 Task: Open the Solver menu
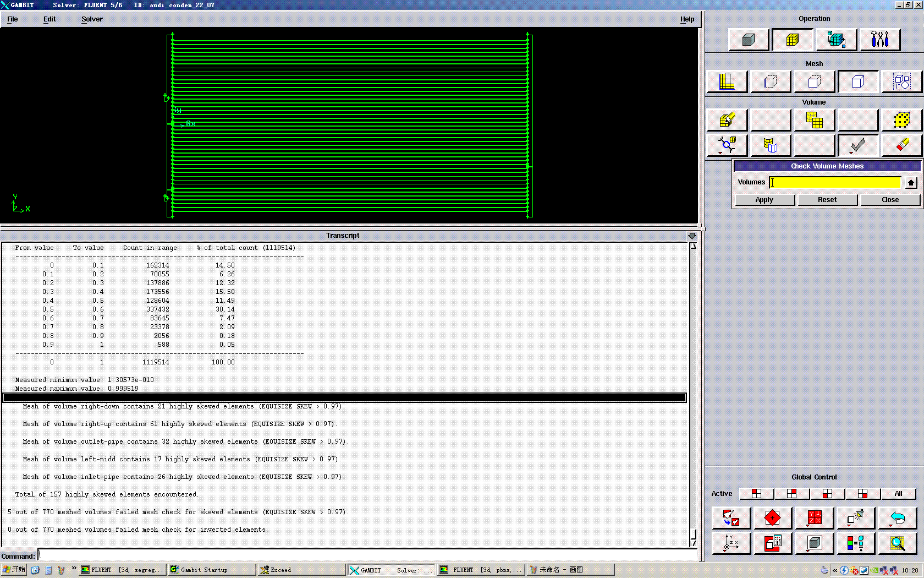pyautogui.click(x=92, y=19)
